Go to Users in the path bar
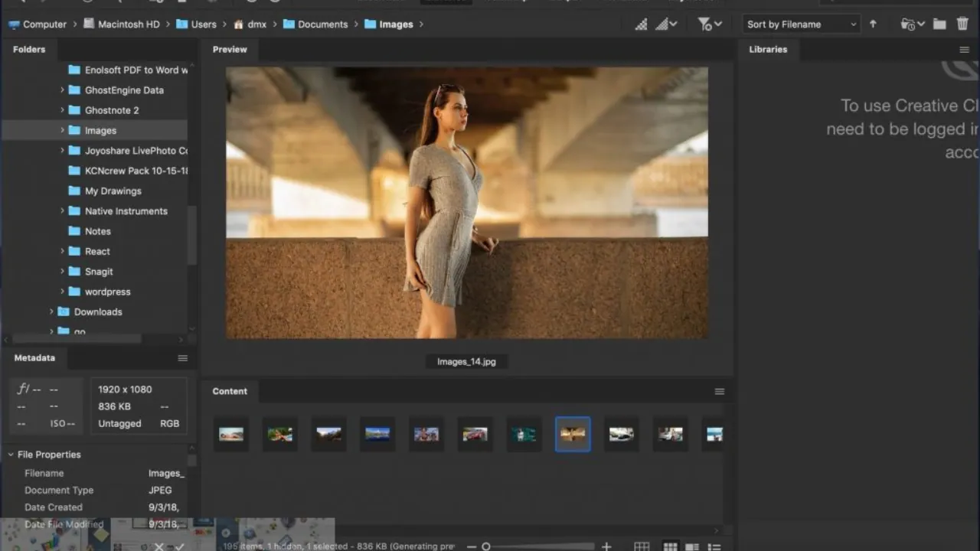The height and width of the screenshot is (551, 980). click(x=204, y=24)
